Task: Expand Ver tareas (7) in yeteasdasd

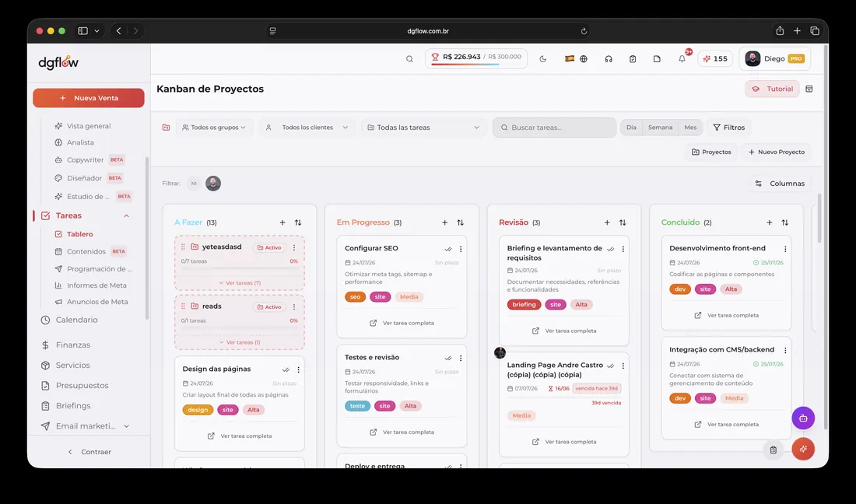Action: [240, 283]
